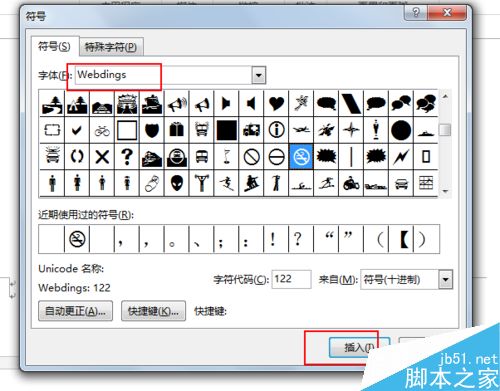Select the bus front symbol in third row
Screen dimensions: 500x391
click(202, 157)
